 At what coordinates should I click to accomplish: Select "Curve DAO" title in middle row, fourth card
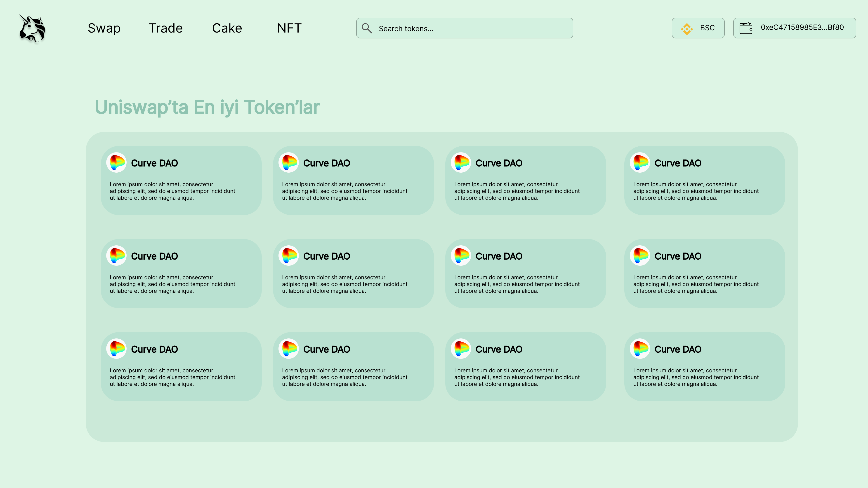[678, 256]
